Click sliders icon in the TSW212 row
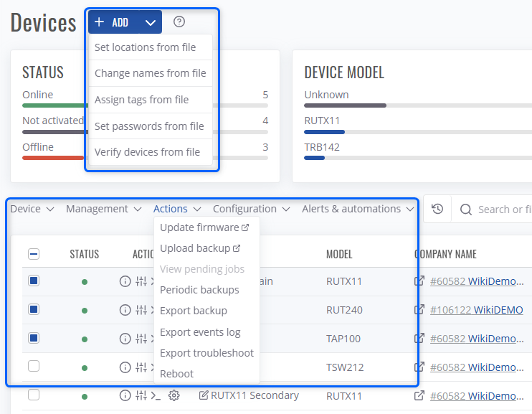 pyautogui.click(x=141, y=367)
